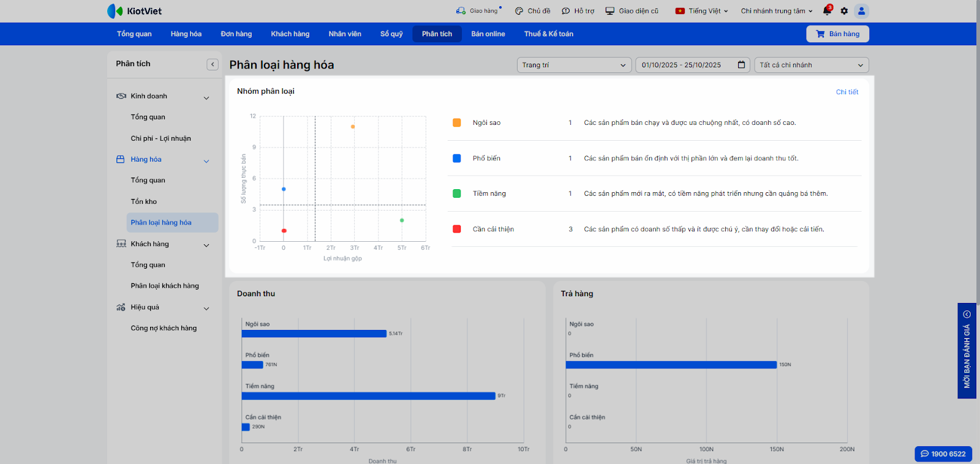Select Tồn kho in the sidebar
Image resolution: width=980 pixels, height=464 pixels.
pyautogui.click(x=144, y=201)
